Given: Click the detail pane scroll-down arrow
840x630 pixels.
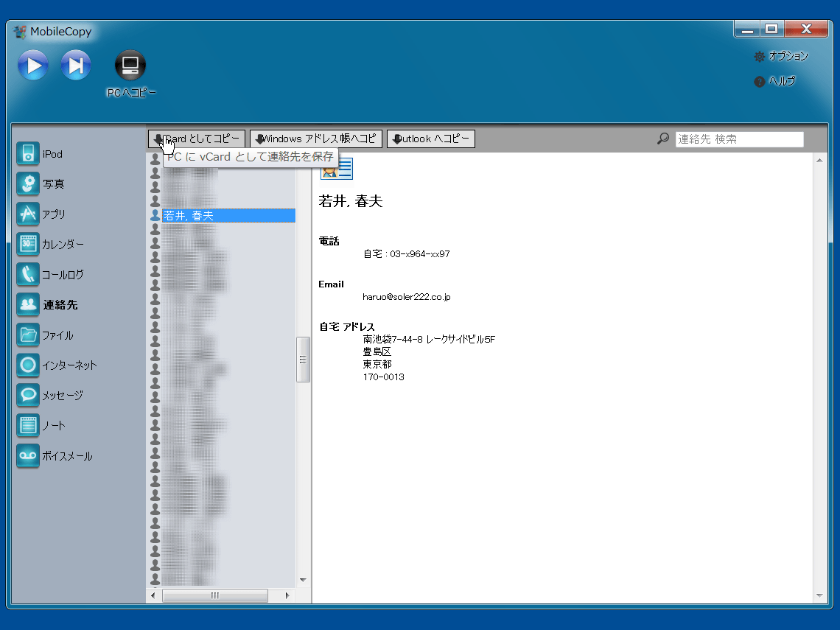Looking at the screenshot, I should (x=819, y=595).
